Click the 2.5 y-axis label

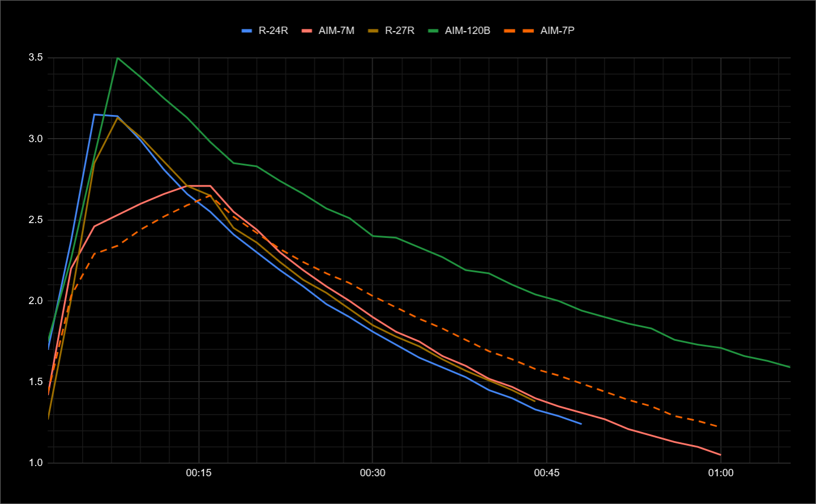pos(36,220)
